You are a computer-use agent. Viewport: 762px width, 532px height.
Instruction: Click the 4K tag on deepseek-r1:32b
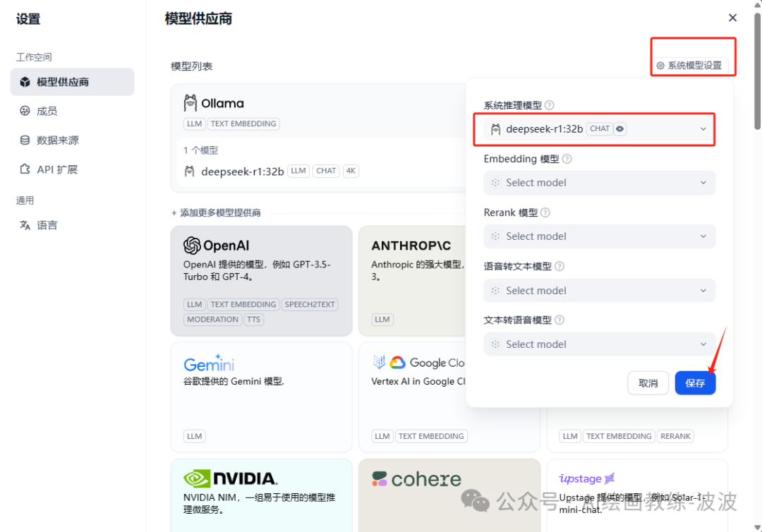(x=351, y=171)
